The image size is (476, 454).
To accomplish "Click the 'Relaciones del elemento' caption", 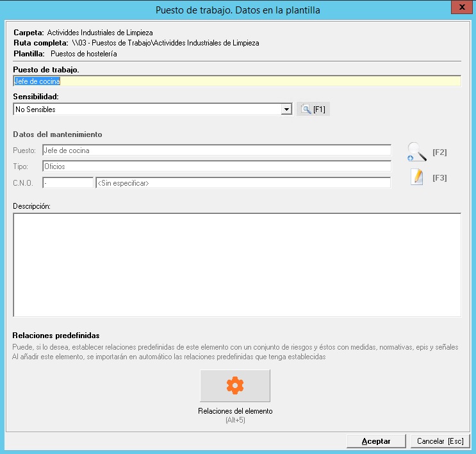I will point(235,411).
